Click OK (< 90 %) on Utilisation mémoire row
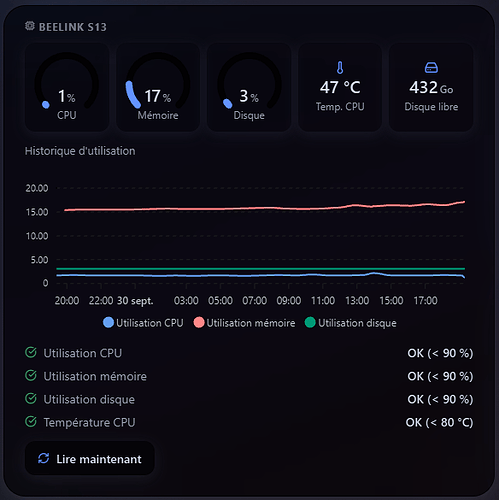This screenshot has height=500, width=499. point(440,376)
